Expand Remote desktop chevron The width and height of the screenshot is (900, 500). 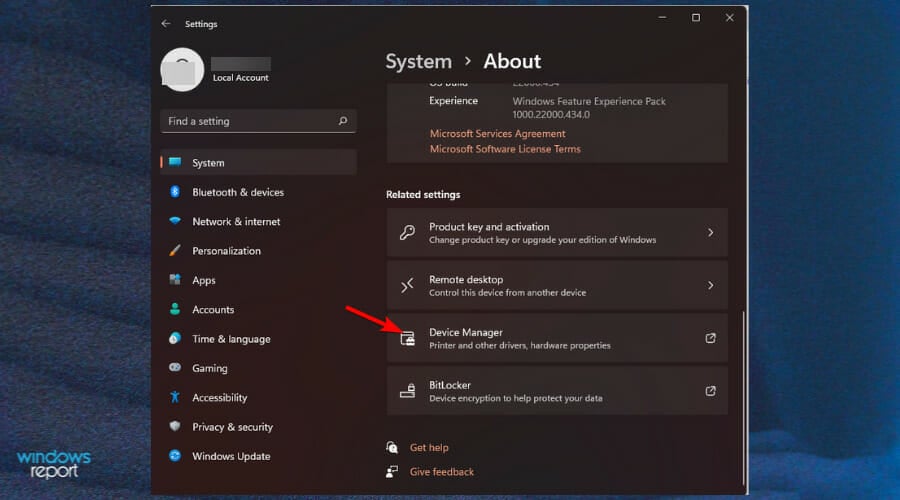coord(711,285)
